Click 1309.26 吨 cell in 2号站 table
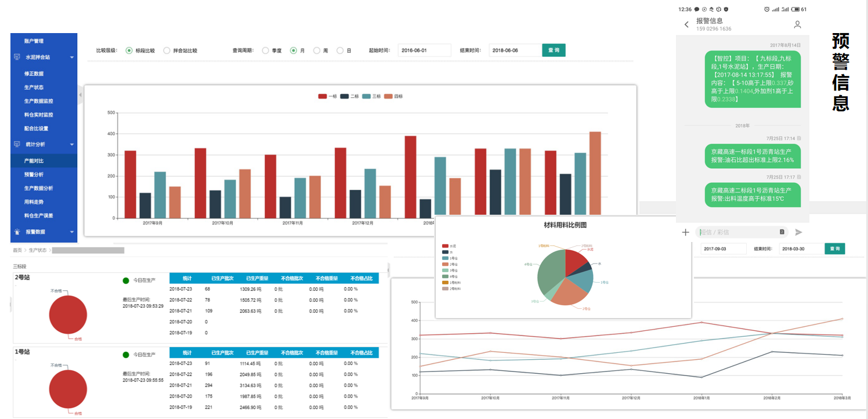Screen dimensions: 868x419 tap(251, 288)
